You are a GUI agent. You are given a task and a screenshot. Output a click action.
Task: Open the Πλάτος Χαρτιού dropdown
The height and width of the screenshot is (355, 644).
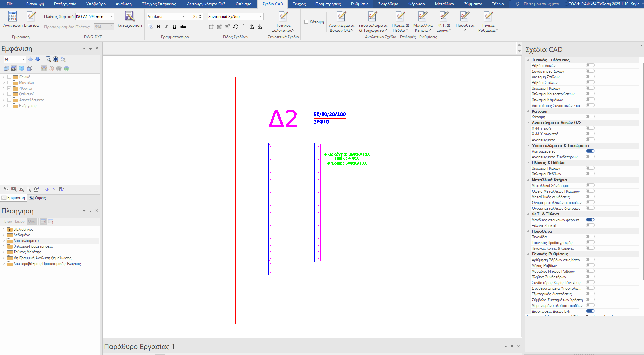[112, 17]
